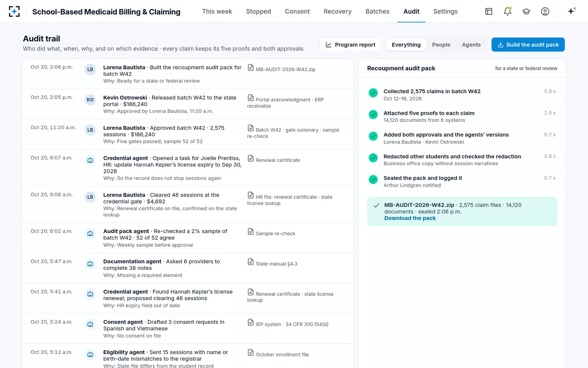The image size is (588, 368).
Task: Click the IEP system document icon
Action: [251, 323]
